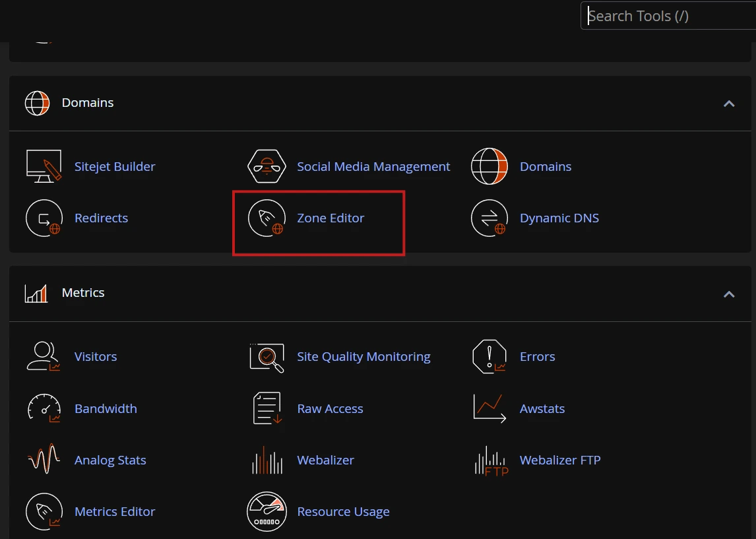
Task: Open the Dynamic DNS arrows icon
Action: tap(489, 218)
